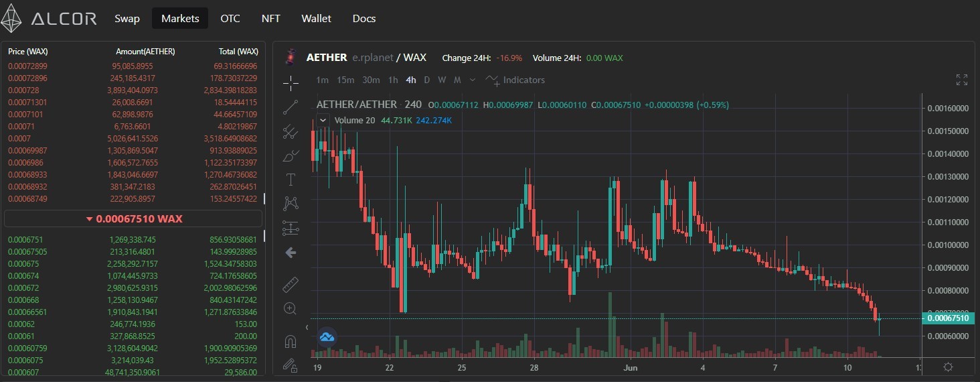Click the TradingView cloud logo

click(327, 336)
